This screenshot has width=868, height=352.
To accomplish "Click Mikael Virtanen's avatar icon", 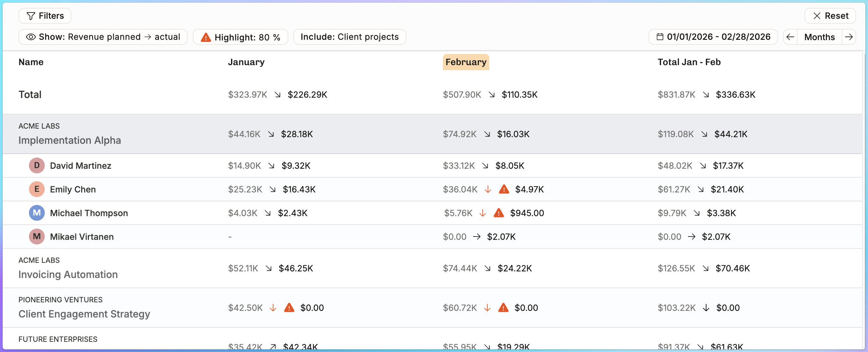I will tap(37, 237).
